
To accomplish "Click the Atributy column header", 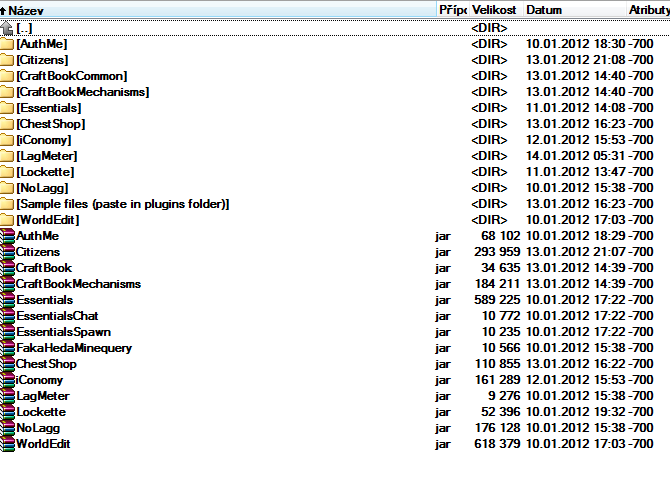I will [x=648, y=9].
